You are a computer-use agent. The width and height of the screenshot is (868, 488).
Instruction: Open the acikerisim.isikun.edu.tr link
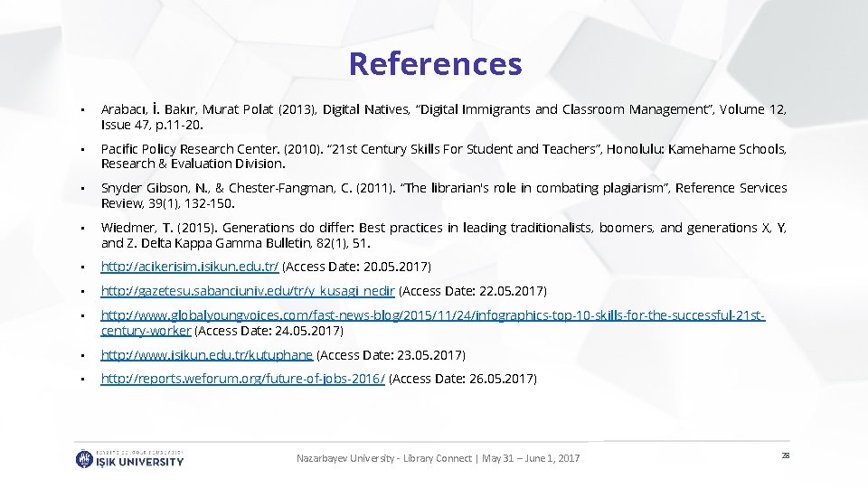tap(189, 267)
